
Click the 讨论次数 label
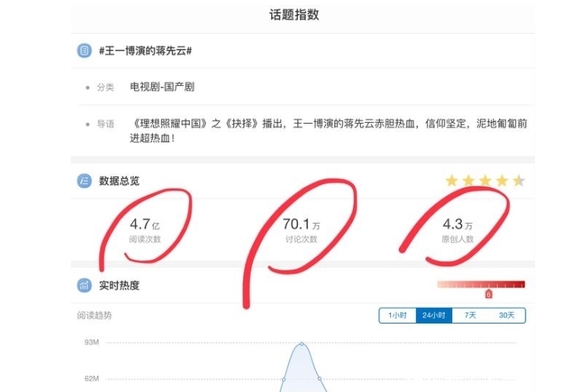301,239
